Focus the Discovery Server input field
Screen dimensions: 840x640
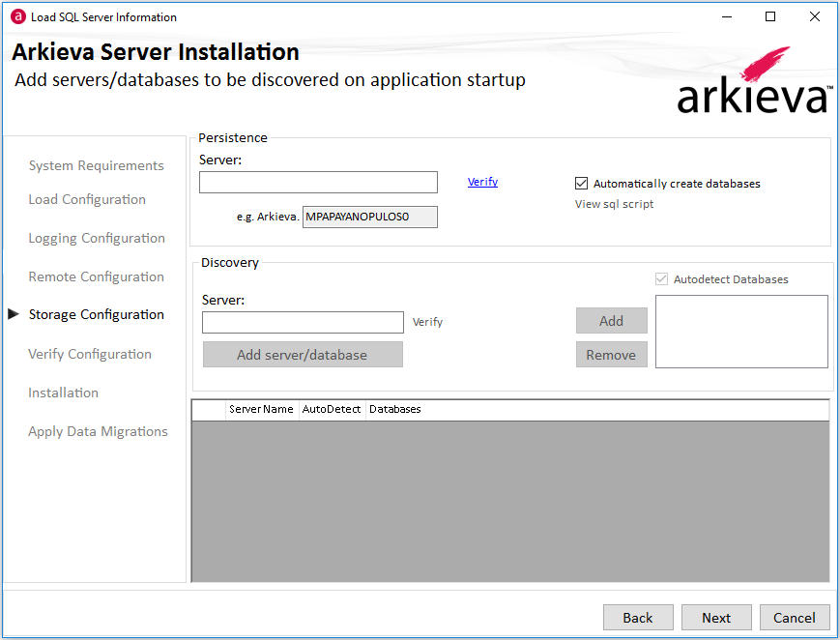pos(303,322)
